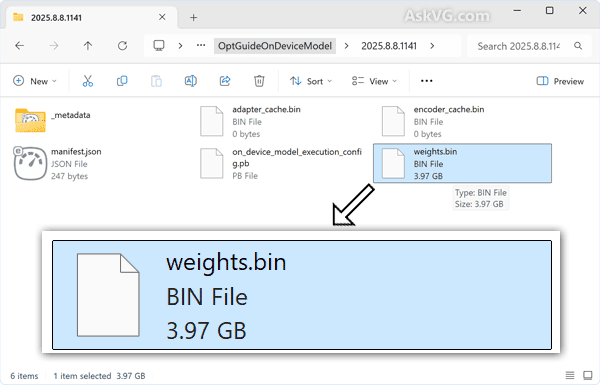Screen dimensions: 600x385
Task: Switch to large thumbnails view in the status bar
Action: tap(587, 375)
